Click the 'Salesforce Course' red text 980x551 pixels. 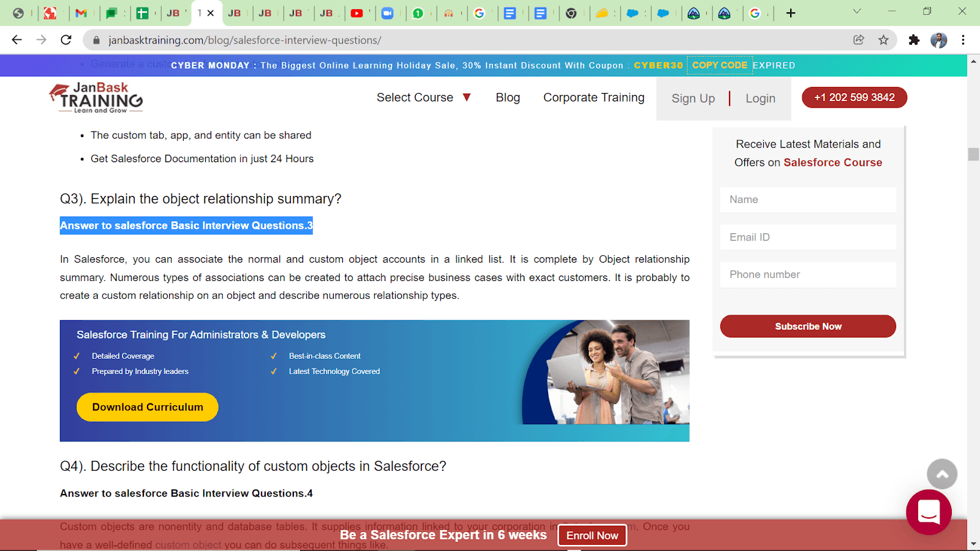833,162
